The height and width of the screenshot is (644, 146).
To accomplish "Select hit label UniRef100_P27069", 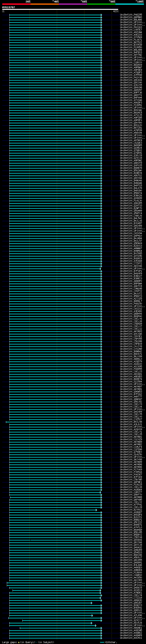I will (x=131, y=470).
